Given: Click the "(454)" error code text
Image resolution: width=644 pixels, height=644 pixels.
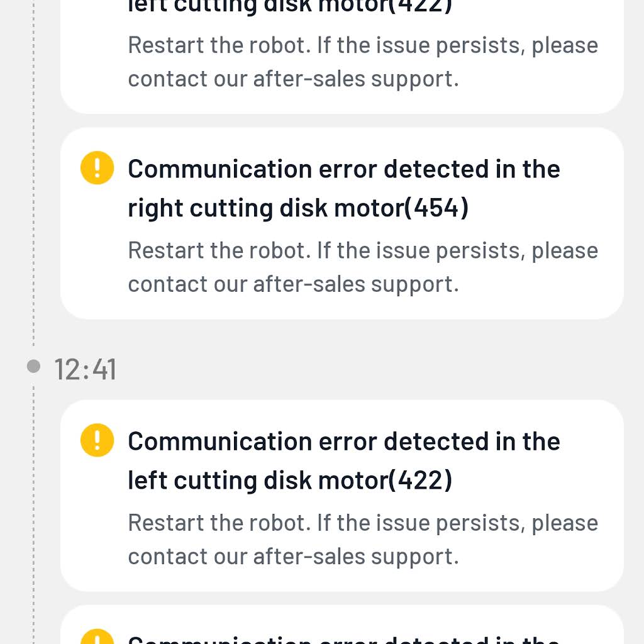Looking at the screenshot, I should (x=436, y=208).
